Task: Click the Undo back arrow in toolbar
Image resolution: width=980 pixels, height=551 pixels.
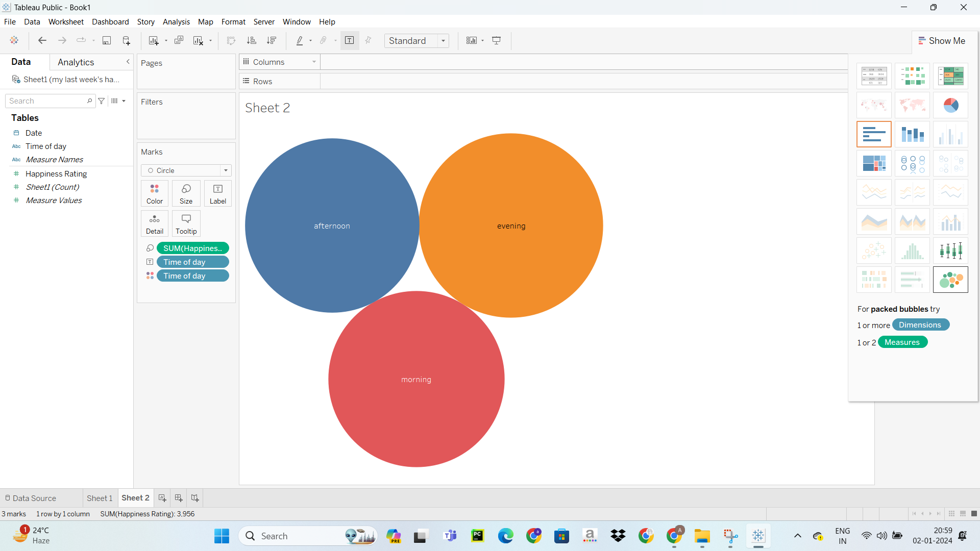Action: [42, 40]
